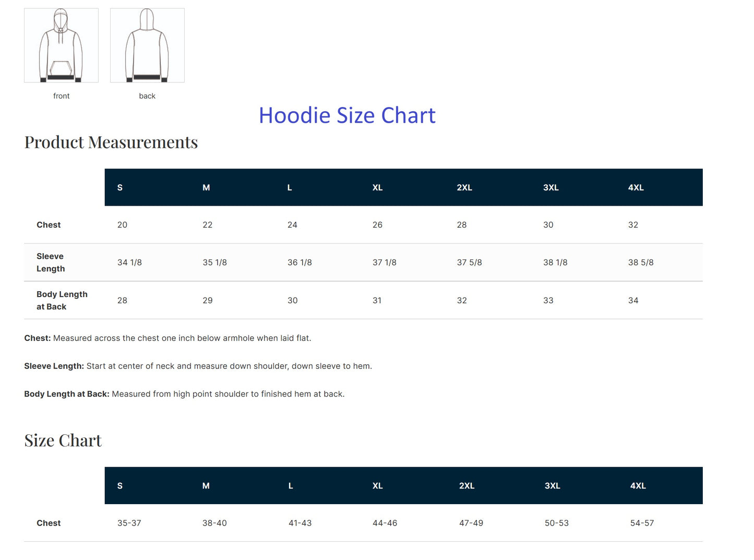Click the Product Measurements heading

coord(111,142)
